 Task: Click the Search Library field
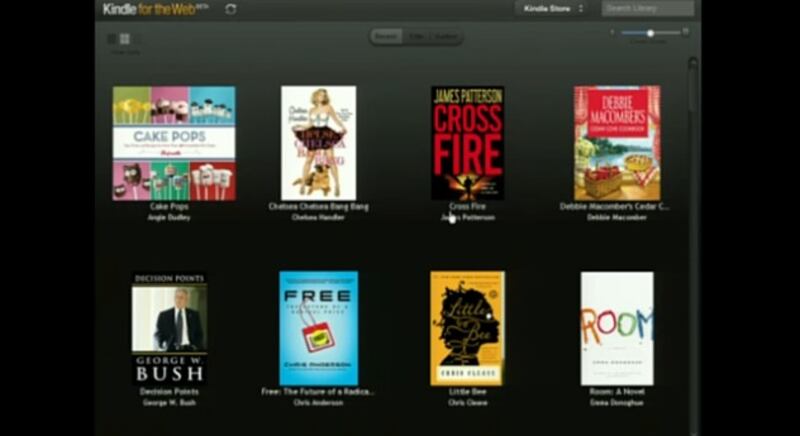coord(647,9)
